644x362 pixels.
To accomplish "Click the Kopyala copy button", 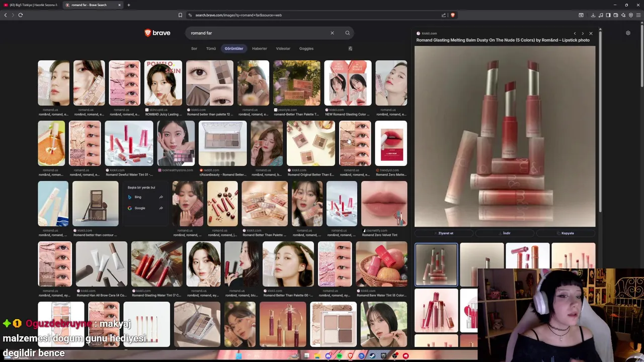I will click(x=566, y=233).
